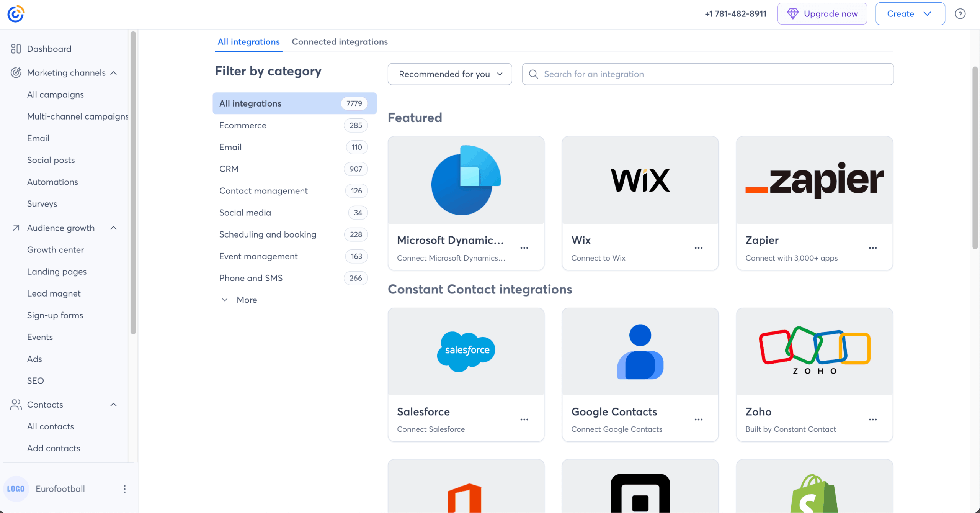
Task: Open Google Contacts card options menu
Action: 698,420
